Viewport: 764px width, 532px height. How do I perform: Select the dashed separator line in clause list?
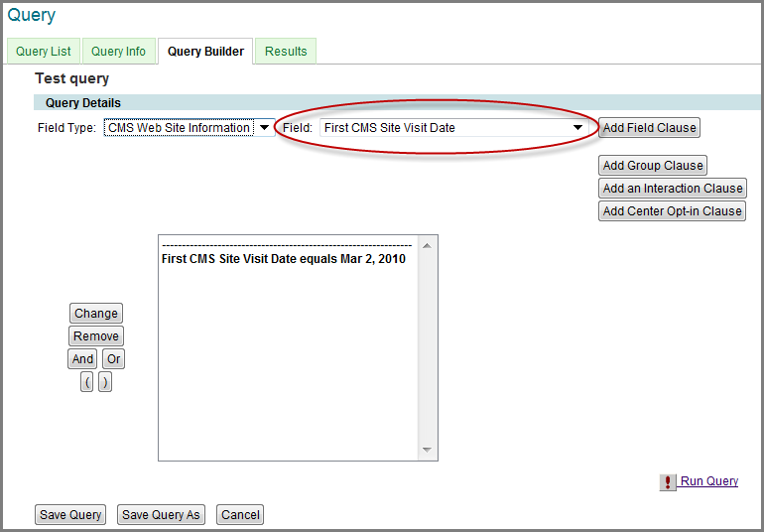(287, 246)
